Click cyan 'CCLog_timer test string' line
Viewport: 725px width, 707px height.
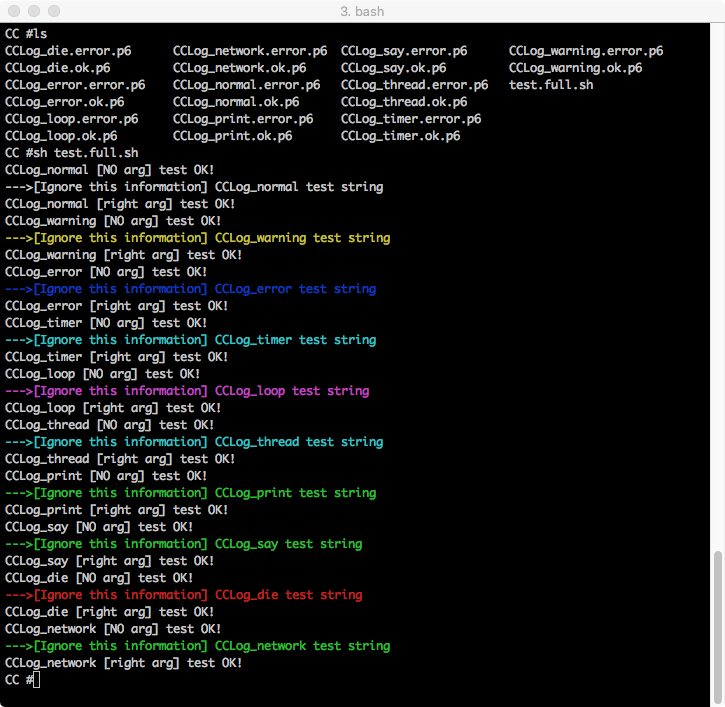pyautogui.click(x=191, y=340)
